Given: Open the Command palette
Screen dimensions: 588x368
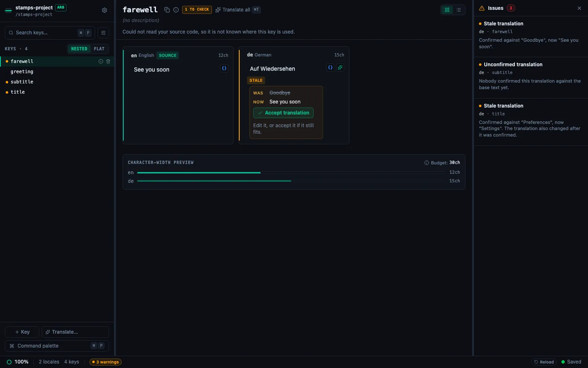Looking at the screenshot, I should (57, 346).
